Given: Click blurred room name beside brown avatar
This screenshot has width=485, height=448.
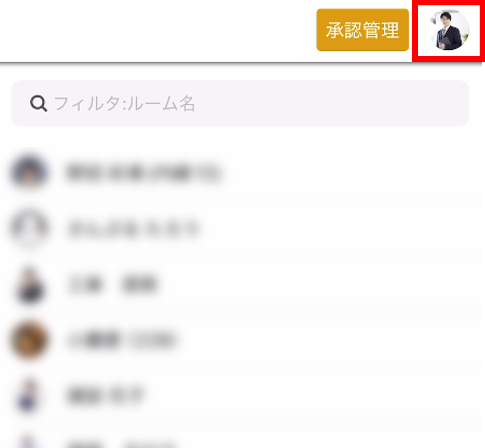Looking at the screenshot, I should click(121, 340).
